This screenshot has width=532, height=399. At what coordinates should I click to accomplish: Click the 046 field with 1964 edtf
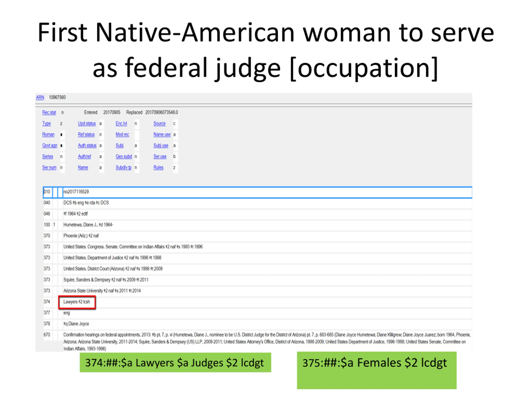(267, 214)
